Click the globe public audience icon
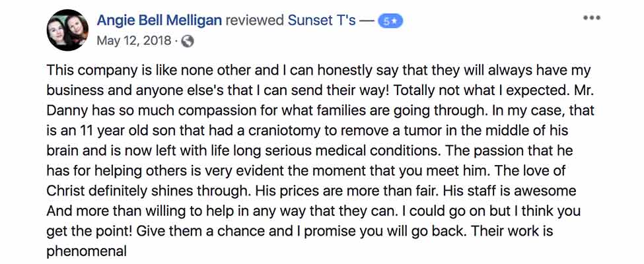Viewport: 644px width, 264px height. (188, 41)
